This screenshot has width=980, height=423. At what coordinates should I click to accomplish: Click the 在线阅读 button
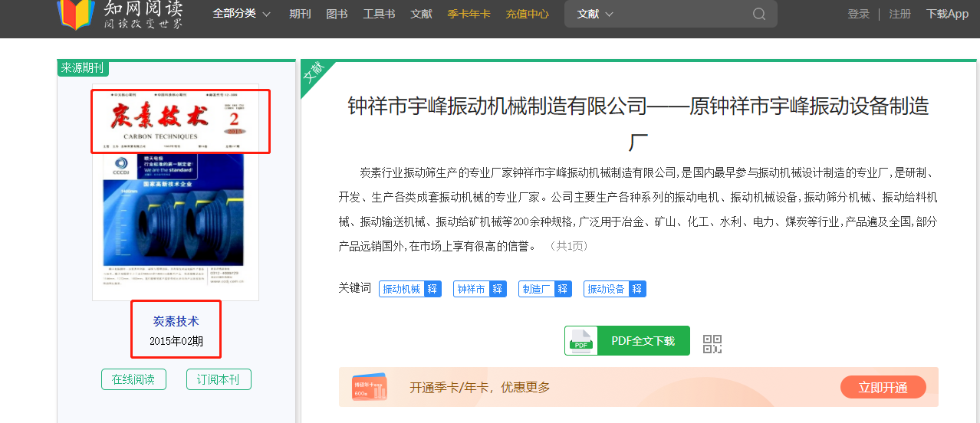point(133,379)
